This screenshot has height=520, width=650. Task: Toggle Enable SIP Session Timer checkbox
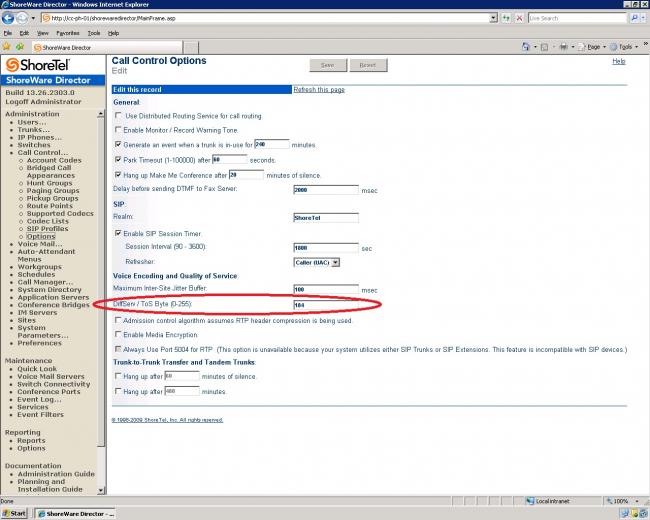click(x=118, y=233)
